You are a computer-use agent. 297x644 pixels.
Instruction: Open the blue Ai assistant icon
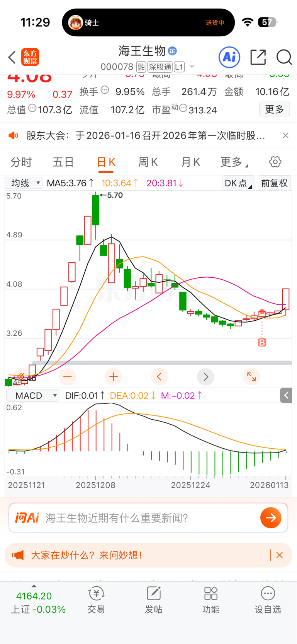[229, 57]
